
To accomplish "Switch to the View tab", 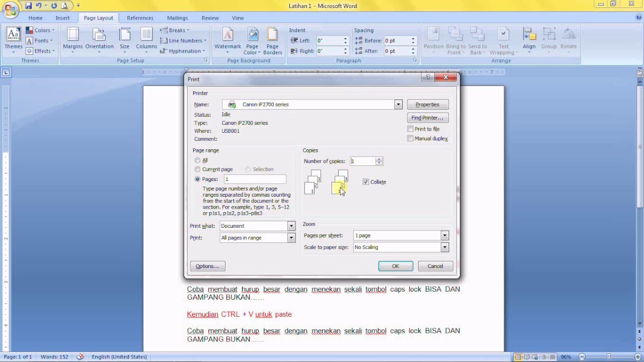I will click(x=238, y=18).
